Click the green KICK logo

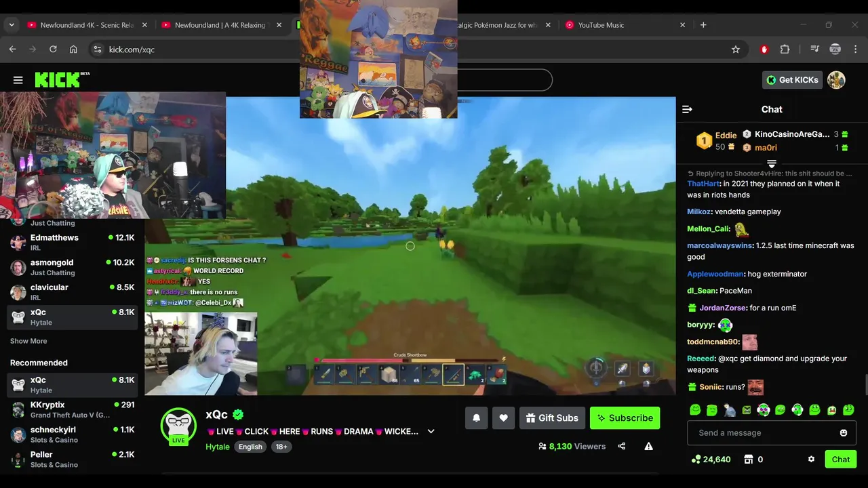tap(62, 79)
